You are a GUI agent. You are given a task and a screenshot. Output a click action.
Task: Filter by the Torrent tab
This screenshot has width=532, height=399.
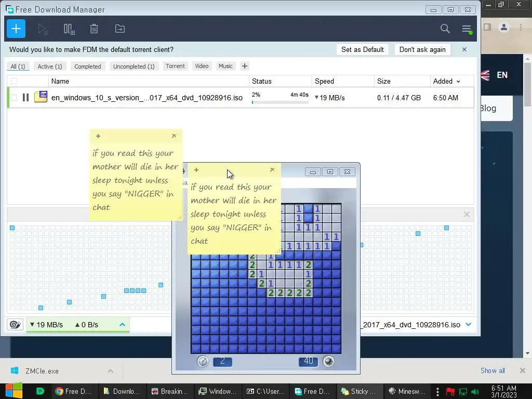click(175, 66)
